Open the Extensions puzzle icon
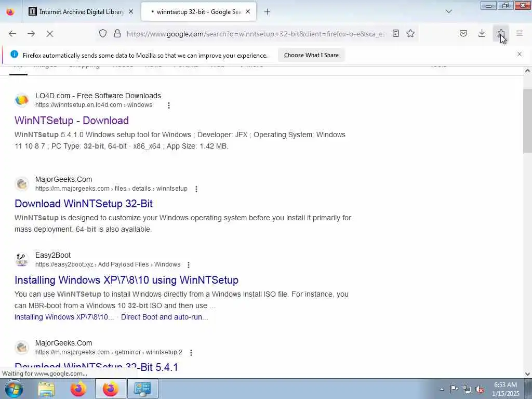This screenshot has height=399, width=532. (x=501, y=33)
